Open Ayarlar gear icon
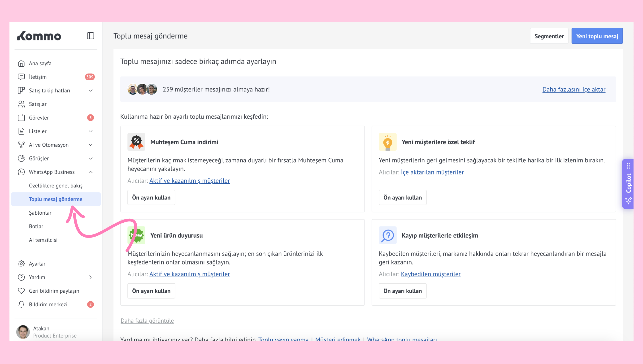 [21, 264]
